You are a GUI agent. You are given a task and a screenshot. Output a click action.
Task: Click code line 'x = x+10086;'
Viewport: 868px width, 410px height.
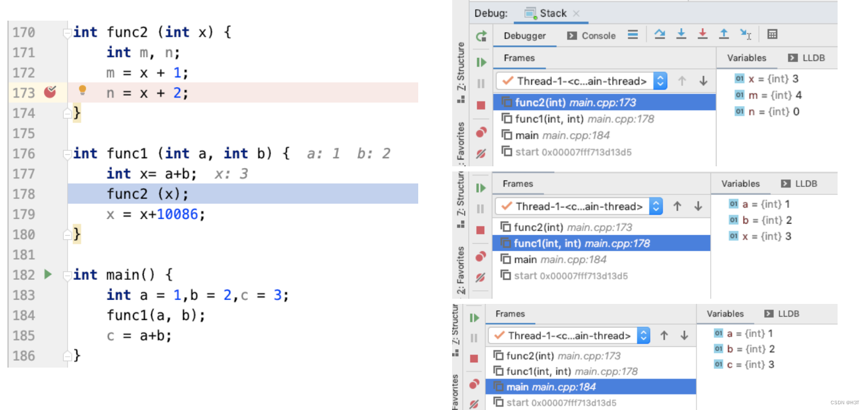156,214
